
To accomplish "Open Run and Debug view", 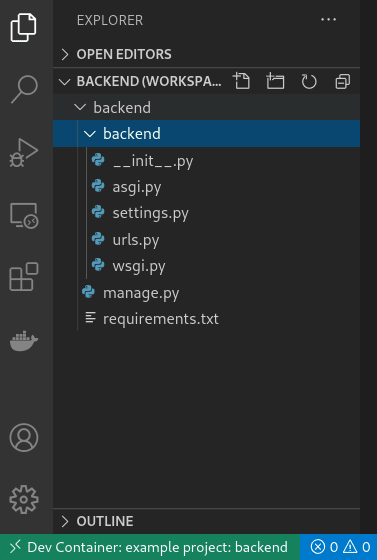I will (24, 152).
